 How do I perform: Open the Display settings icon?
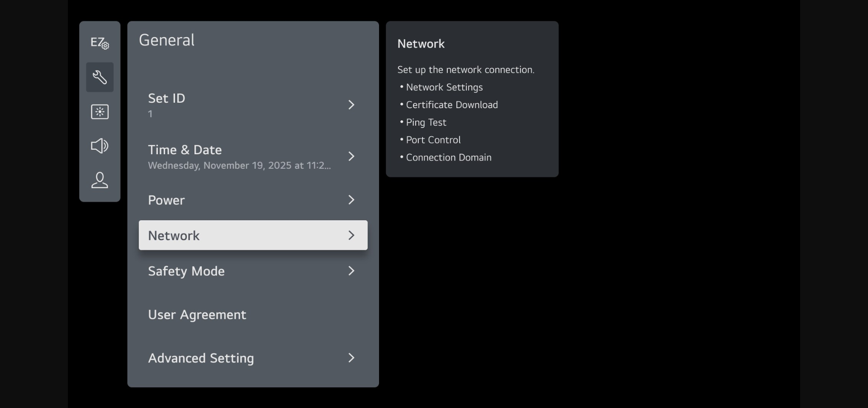point(100,112)
